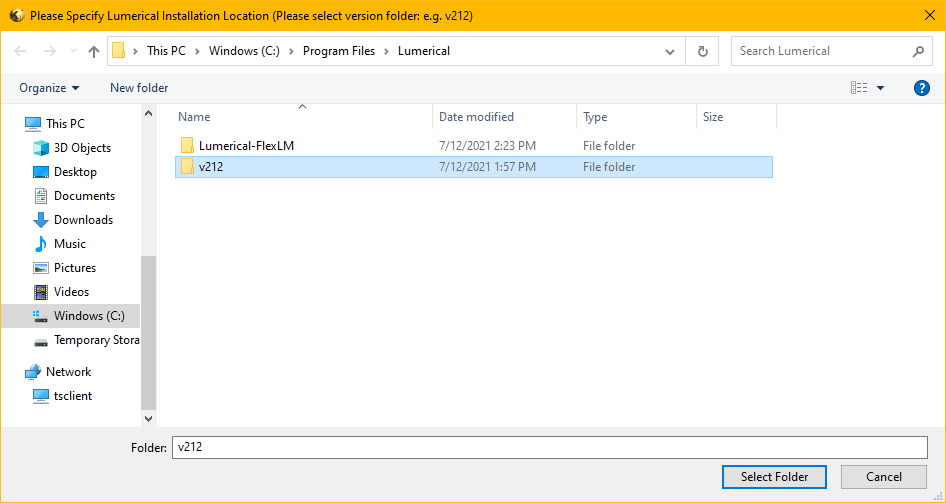Select 'Program Files' in address breadcrumb

339,51
